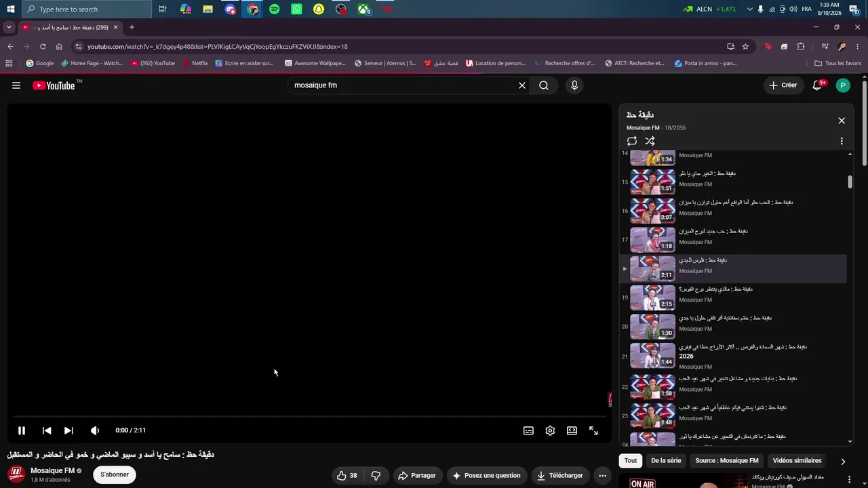Open the Mosaique FM channel avatar
Screen dimensions: 868x488
pyautogui.click(x=16, y=474)
